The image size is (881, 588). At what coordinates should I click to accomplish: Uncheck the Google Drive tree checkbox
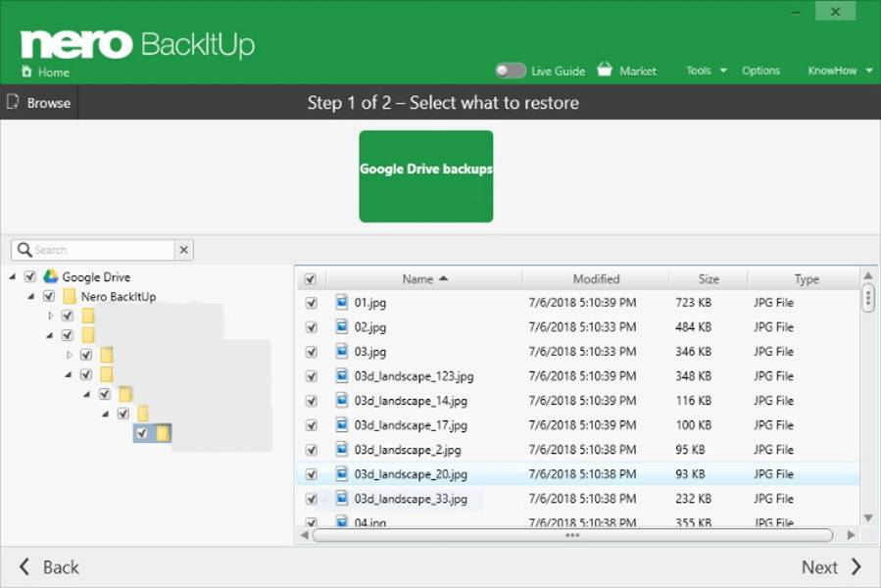point(30,276)
